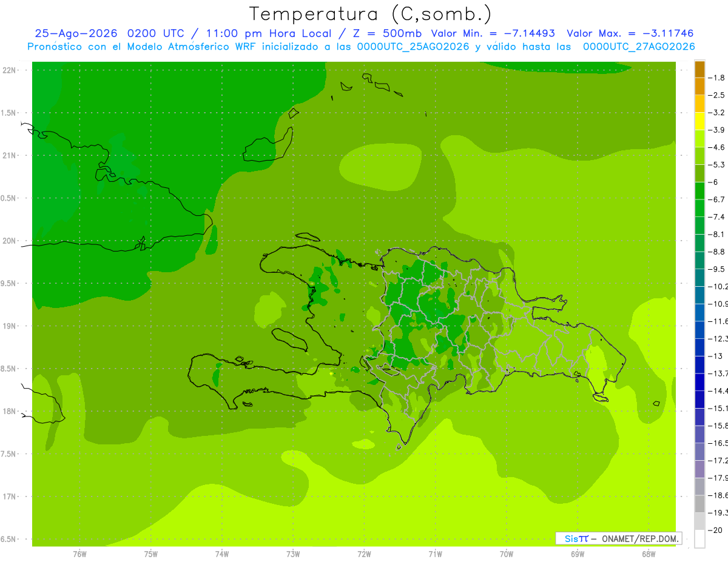This screenshot has width=728, height=562.
Task: Click the -3.9 colorbar label
Action: pos(716,130)
